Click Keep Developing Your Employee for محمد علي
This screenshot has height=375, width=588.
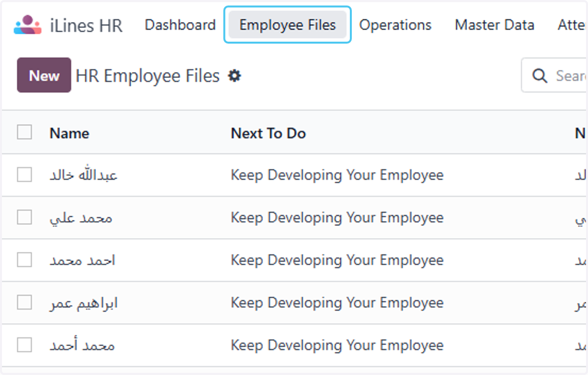337,218
